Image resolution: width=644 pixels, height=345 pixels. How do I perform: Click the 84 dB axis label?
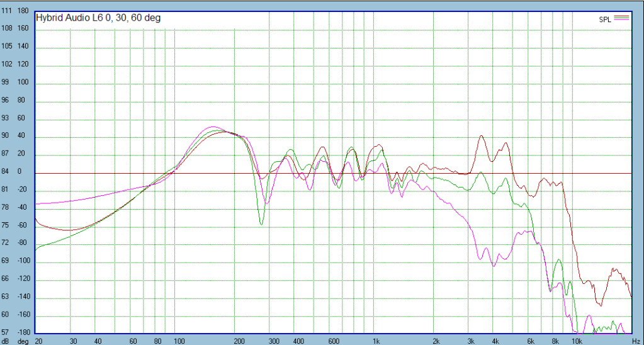click(x=6, y=172)
